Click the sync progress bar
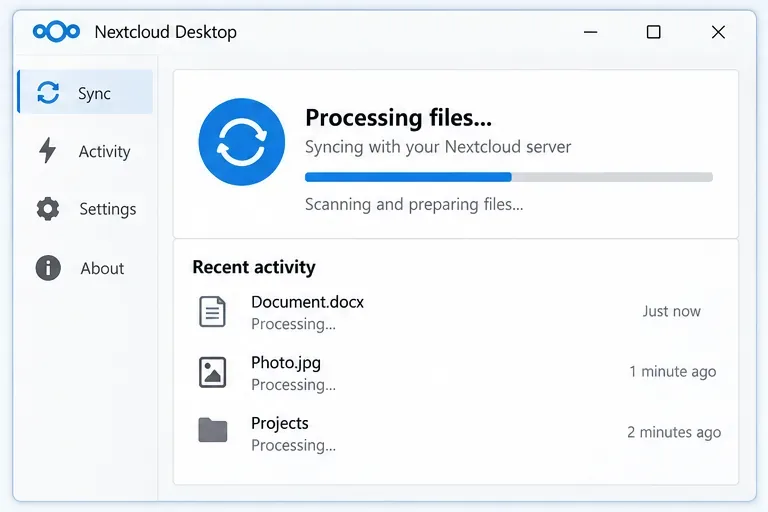 [508, 177]
